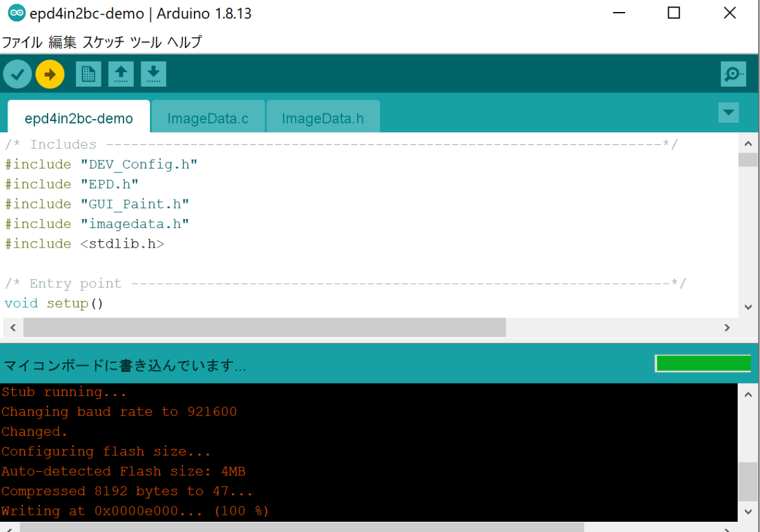Open the スケッチ menu
Screen dimensions: 760x532
point(103,42)
